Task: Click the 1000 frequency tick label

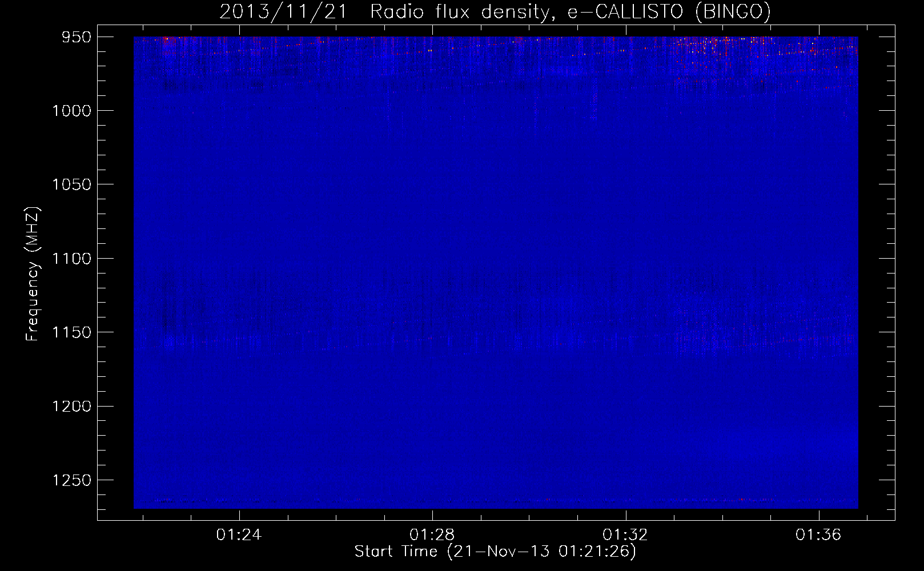Action: click(71, 111)
